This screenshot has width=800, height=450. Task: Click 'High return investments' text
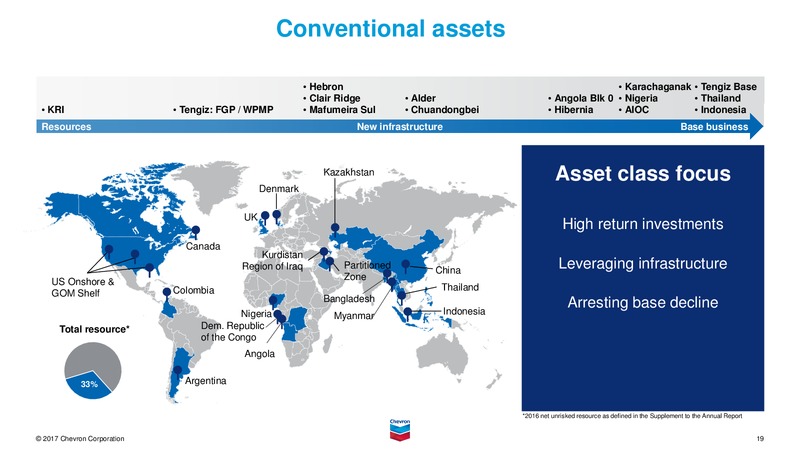[x=643, y=224]
